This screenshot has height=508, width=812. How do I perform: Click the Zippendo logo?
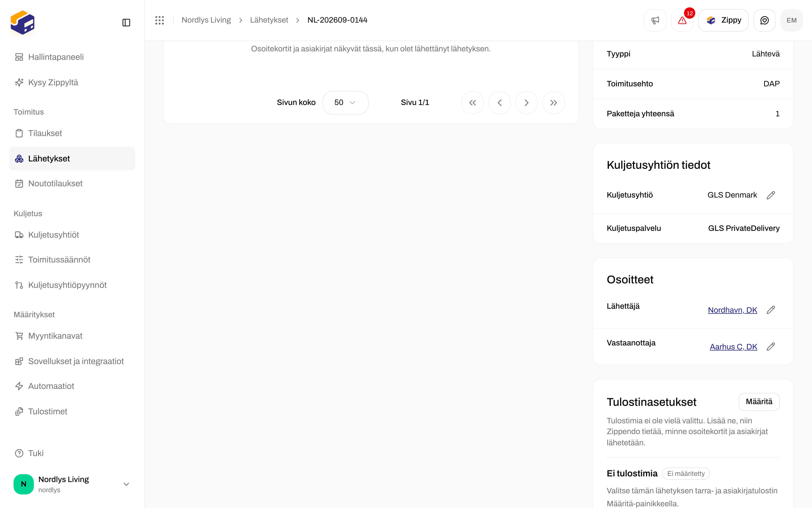(x=23, y=23)
